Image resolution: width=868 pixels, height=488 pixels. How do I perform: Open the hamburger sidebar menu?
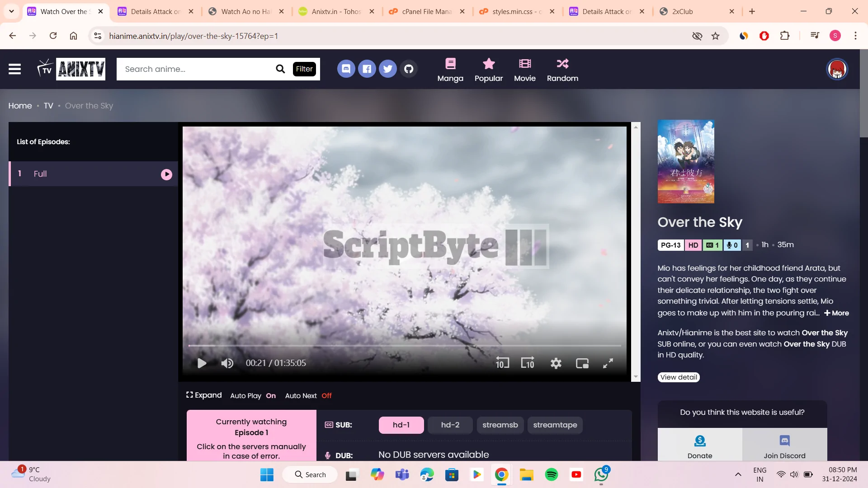tap(14, 69)
